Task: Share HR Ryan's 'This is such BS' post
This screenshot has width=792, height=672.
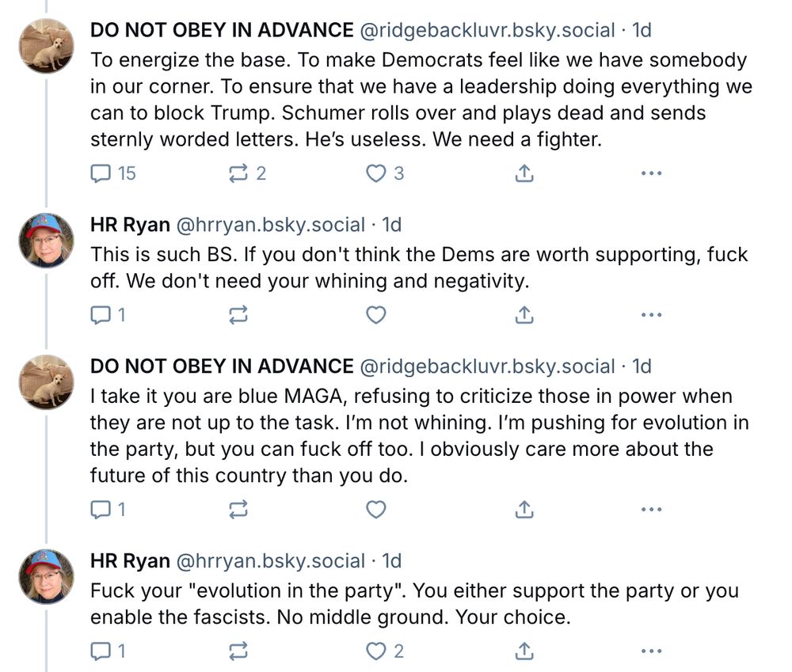Action: (x=524, y=315)
